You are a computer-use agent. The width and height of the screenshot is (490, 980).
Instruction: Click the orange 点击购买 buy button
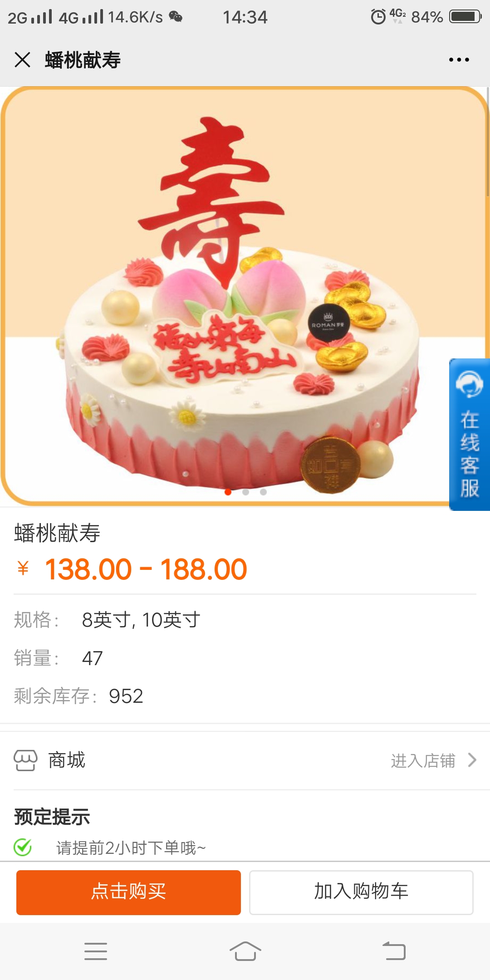128,892
